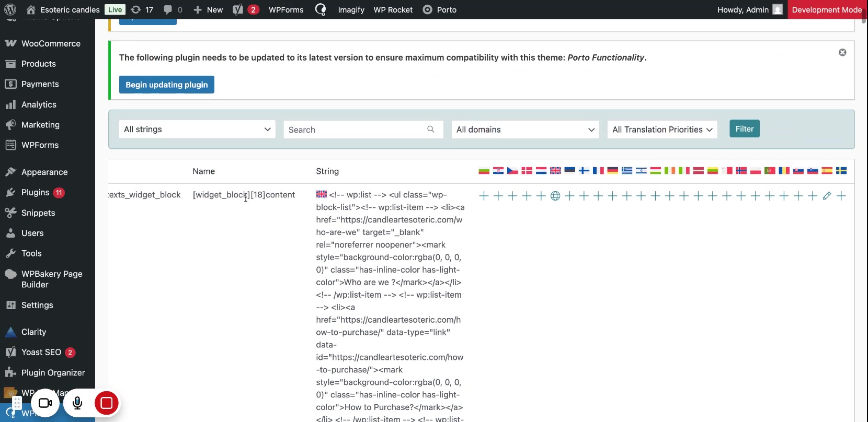Toggle the microphone in recording controls
868x422 pixels.
77,403
